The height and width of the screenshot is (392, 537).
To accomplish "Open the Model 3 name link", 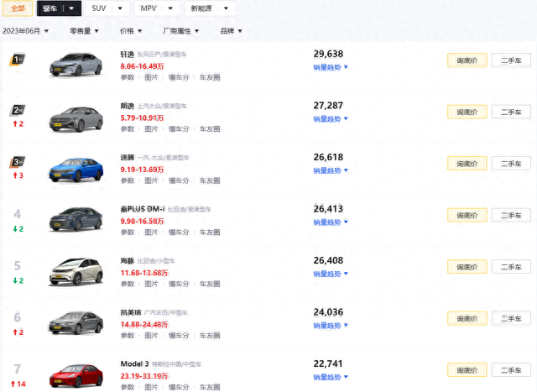I will click(x=134, y=364).
